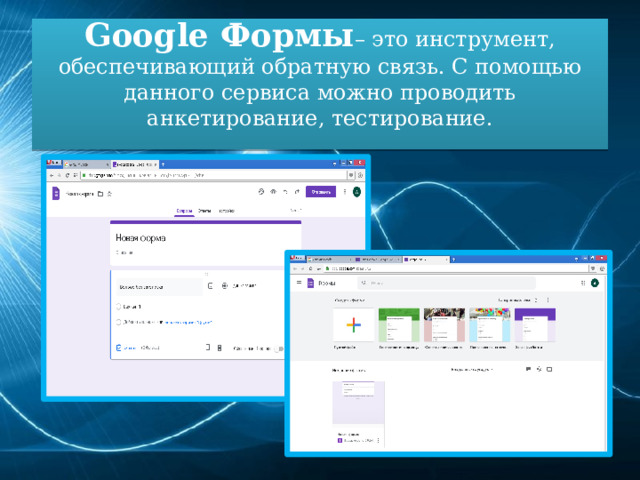640x480 pixels.
Task: Click the address bar in Forms home browser
Action: [x=456, y=269]
